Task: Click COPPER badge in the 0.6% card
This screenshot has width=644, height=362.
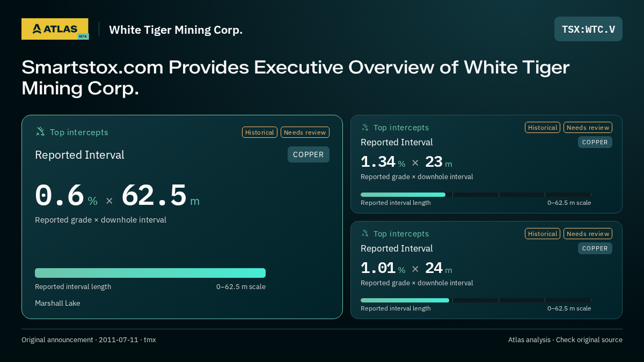Action: [309, 154]
